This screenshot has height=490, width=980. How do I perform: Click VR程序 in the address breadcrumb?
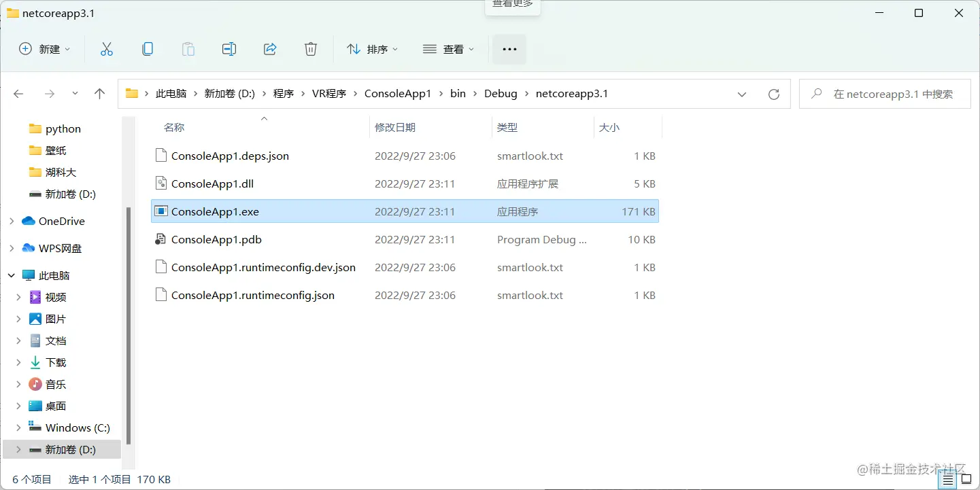[x=329, y=94]
